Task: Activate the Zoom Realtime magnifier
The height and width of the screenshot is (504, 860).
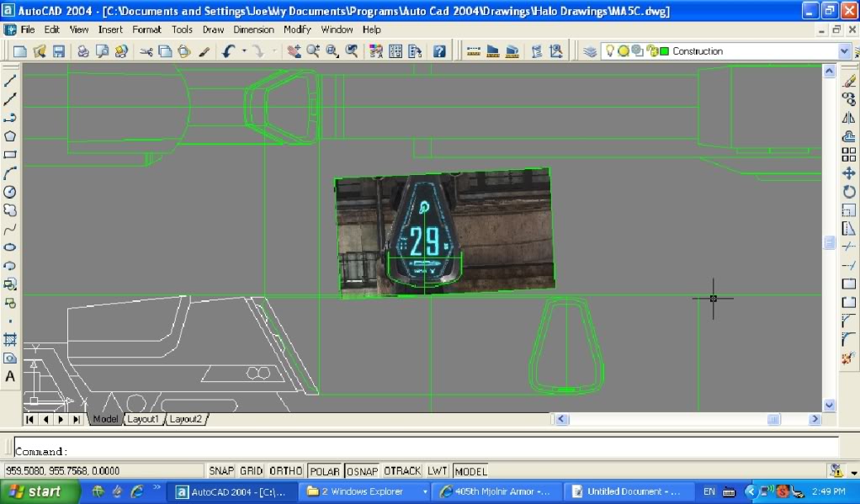Action: 313,51
